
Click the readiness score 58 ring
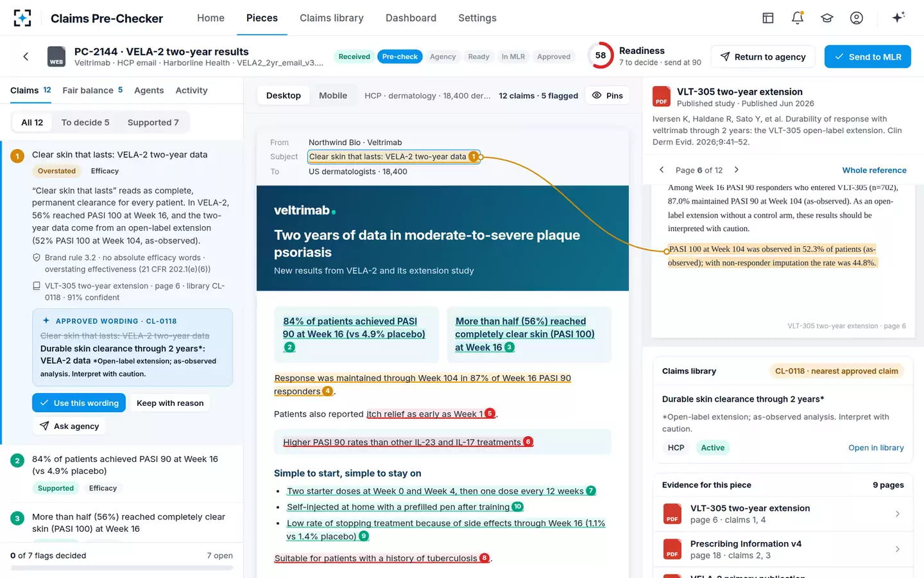point(601,56)
